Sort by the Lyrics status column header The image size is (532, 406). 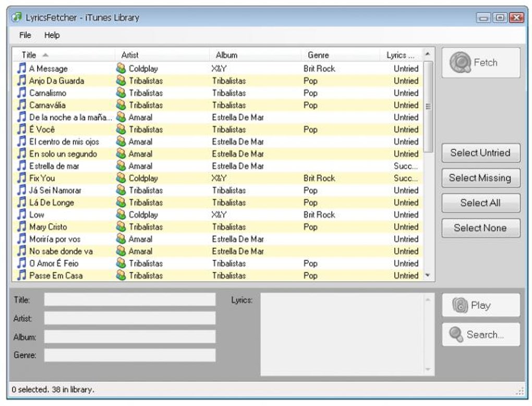[401, 55]
